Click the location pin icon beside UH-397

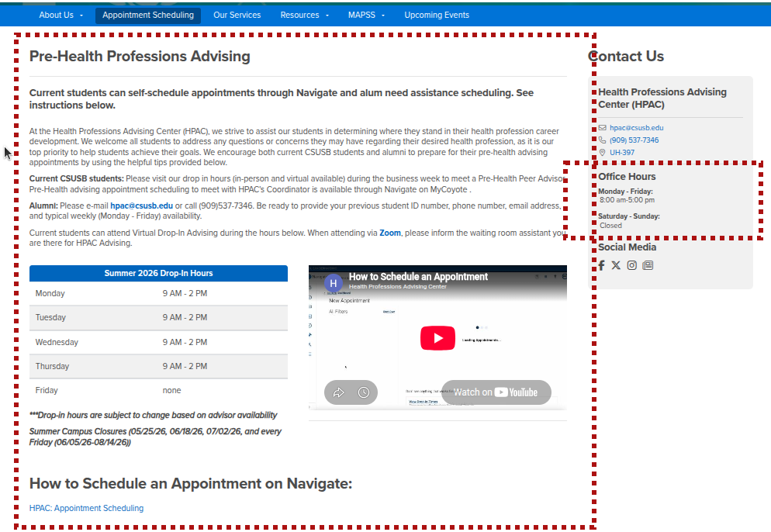click(x=603, y=153)
